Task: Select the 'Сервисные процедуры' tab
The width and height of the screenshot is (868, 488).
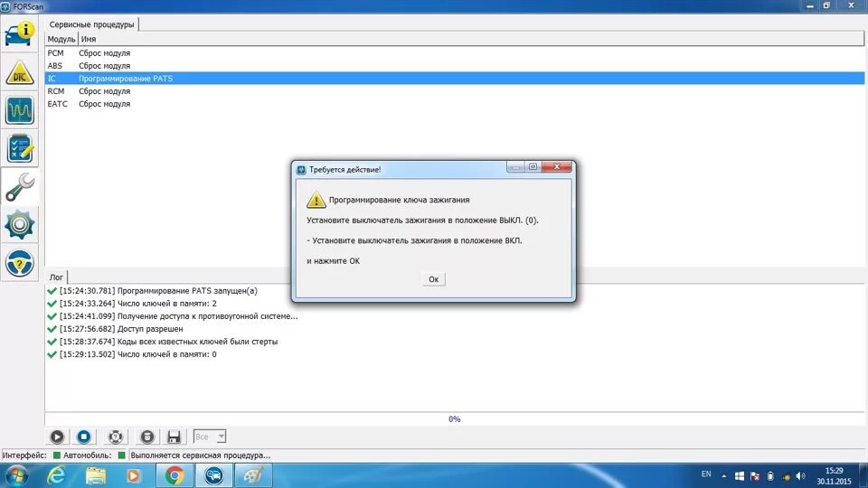Action: click(x=92, y=24)
